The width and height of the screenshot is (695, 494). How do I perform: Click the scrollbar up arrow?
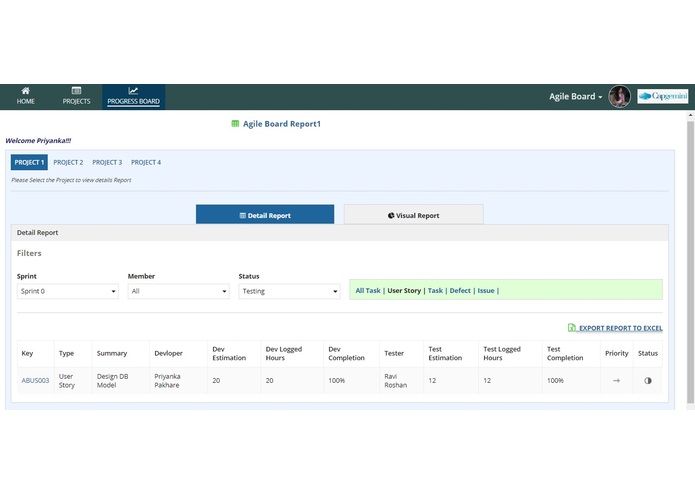coord(690,115)
